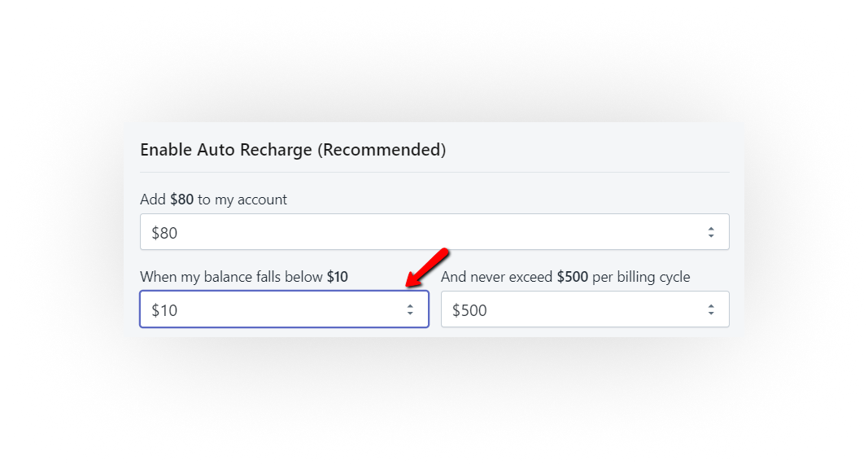Click the bold $500 in the label
Image resolution: width=868 pixels, height=465 pixels.
point(573,277)
